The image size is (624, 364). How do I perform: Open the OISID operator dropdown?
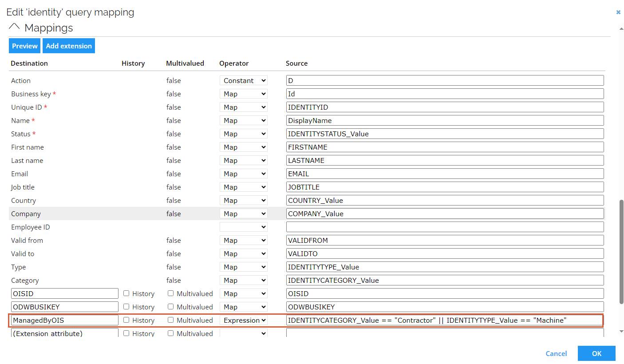tap(244, 293)
